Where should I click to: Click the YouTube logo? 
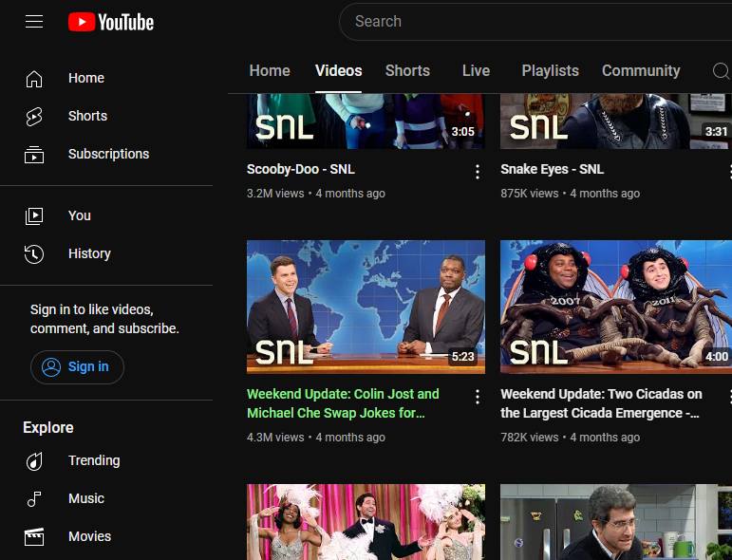click(x=111, y=22)
